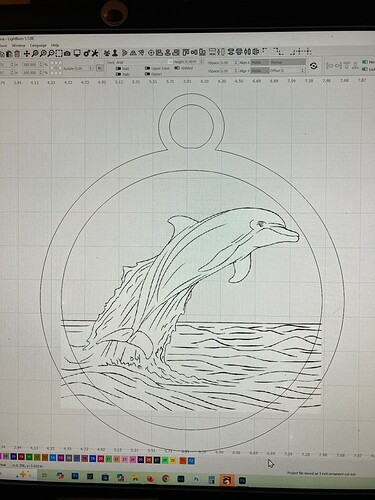The height and width of the screenshot is (500, 375).
Task: Open the Align X Middle dropdown
Action: coord(260,62)
